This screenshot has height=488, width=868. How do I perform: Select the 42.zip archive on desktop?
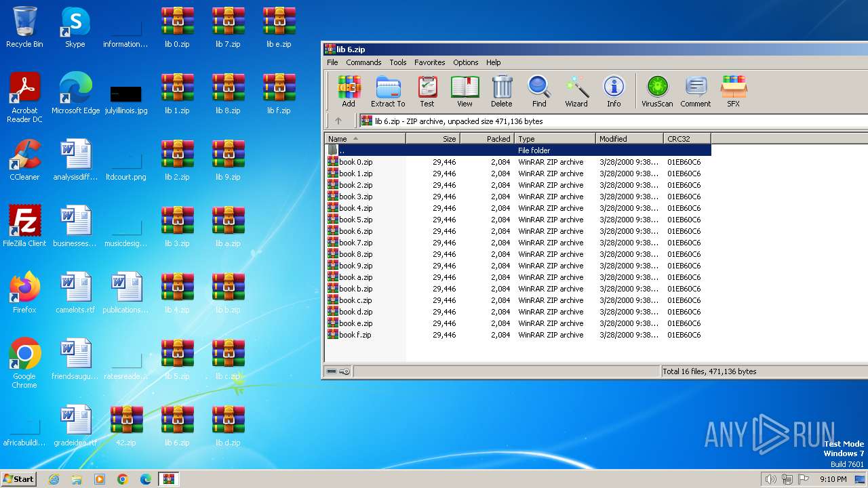pyautogui.click(x=126, y=426)
